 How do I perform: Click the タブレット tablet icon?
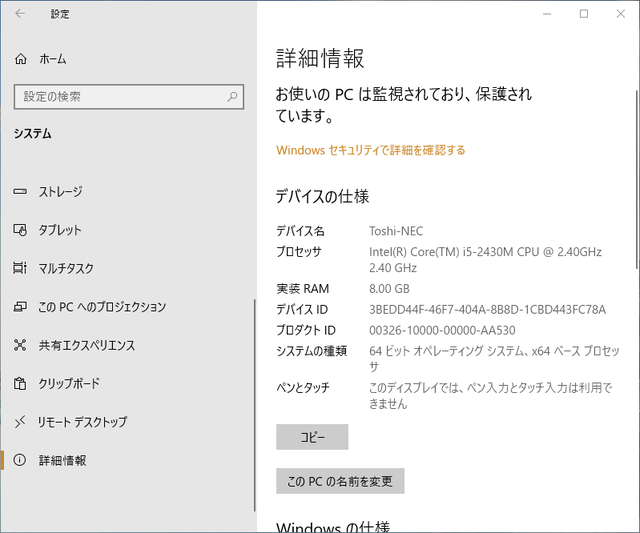pyautogui.click(x=20, y=230)
